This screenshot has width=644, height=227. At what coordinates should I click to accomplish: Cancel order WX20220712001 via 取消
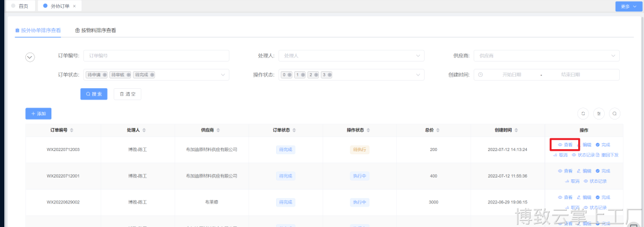[x=572, y=181]
